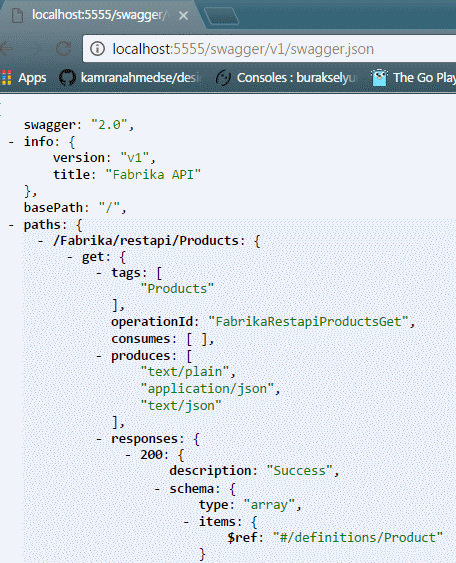Open a new tab
Image resolution: width=456 pixels, height=563 pixels.
(x=221, y=16)
